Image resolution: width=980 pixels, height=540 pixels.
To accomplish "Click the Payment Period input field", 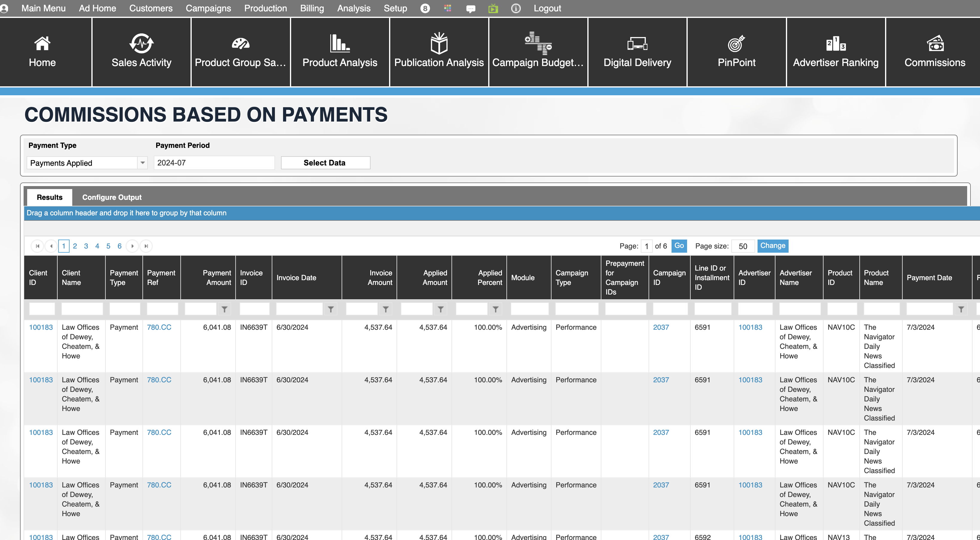I will tap(214, 163).
